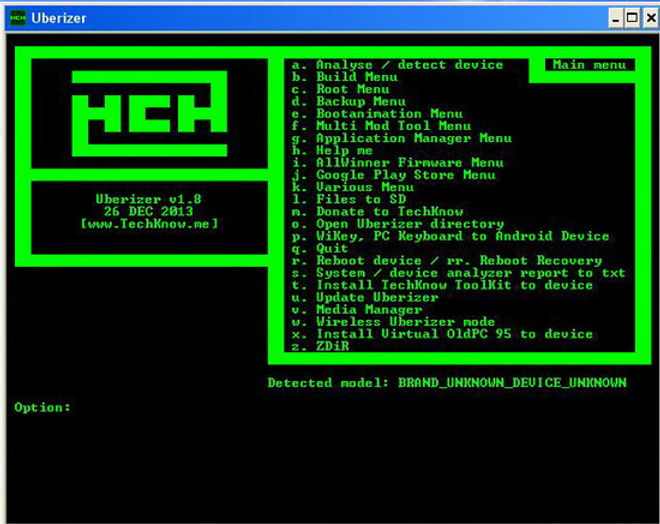Click the 'Main menu' header label

point(589,65)
